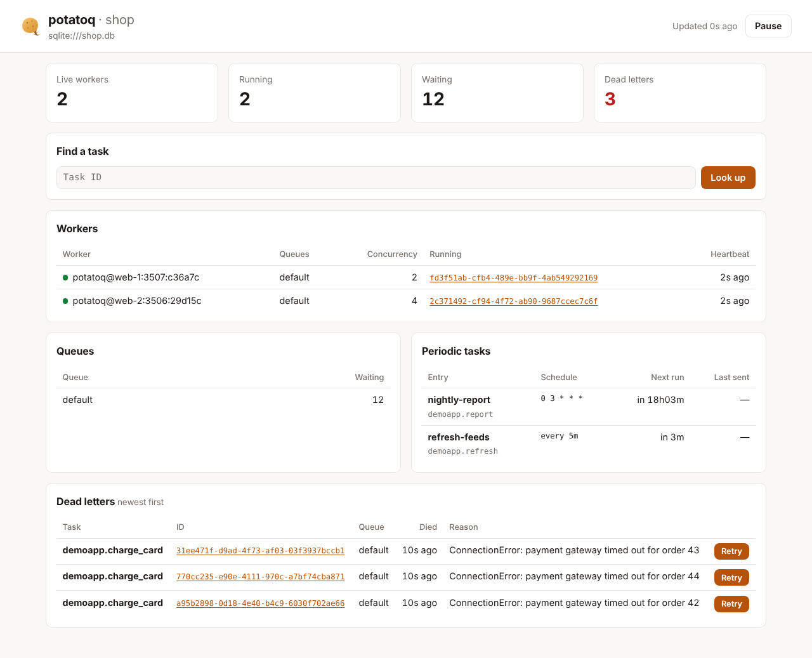Click the potatoq potato logo icon
This screenshot has height=658, width=812.
click(30, 26)
